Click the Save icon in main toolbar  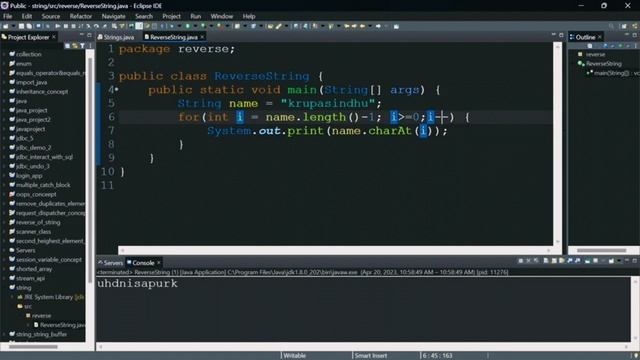click(x=21, y=26)
